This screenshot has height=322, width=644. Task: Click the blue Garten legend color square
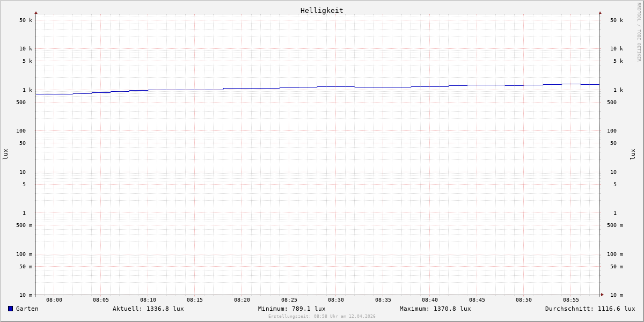[x=10, y=309]
